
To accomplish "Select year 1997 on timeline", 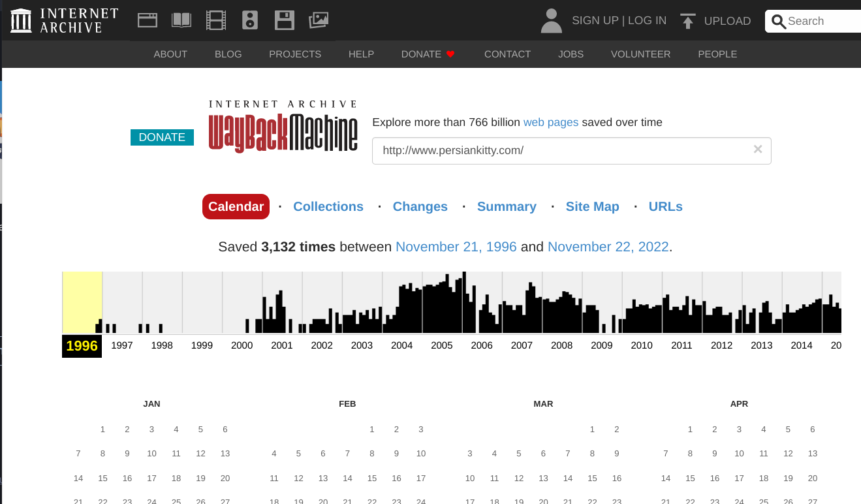I will point(122,345).
